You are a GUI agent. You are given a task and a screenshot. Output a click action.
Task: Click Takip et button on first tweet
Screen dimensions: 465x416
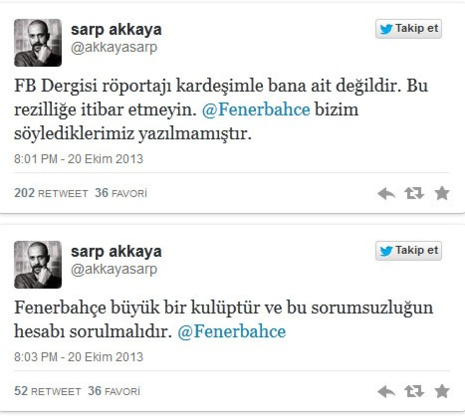[x=409, y=29]
